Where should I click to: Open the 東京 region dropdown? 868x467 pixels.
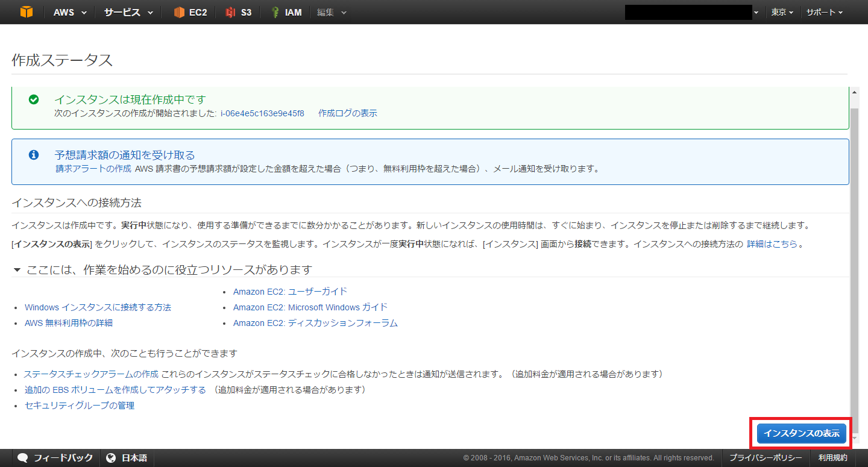(x=782, y=12)
